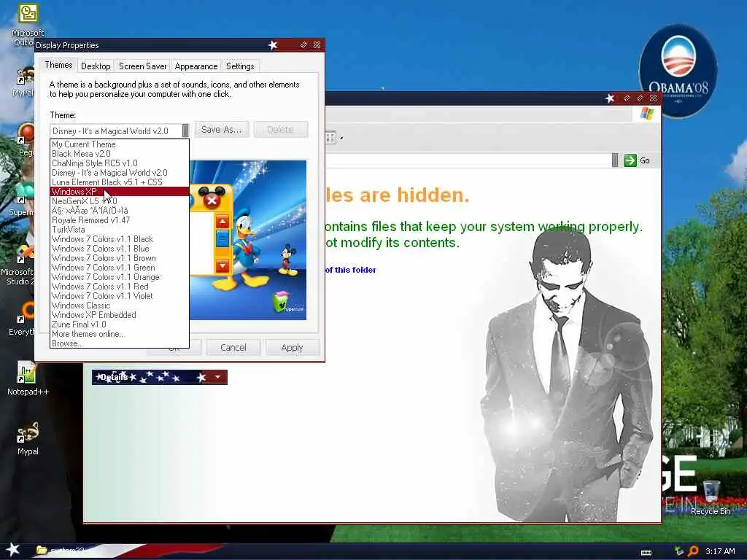Screen dimensions: 747x560
Task: Open the Everything desktop shortcut icon
Action: (x=27, y=312)
